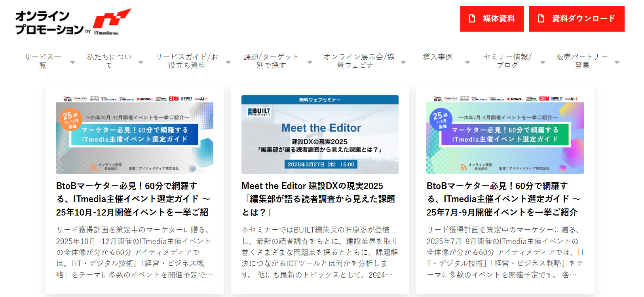Open the 販売パートナー募集 menu
The width and height of the screenshot is (644, 297).
pyautogui.click(x=582, y=61)
